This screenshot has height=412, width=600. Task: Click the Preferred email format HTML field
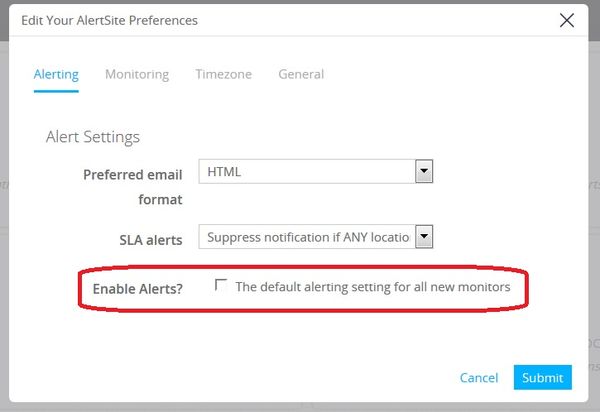[306, 172]
